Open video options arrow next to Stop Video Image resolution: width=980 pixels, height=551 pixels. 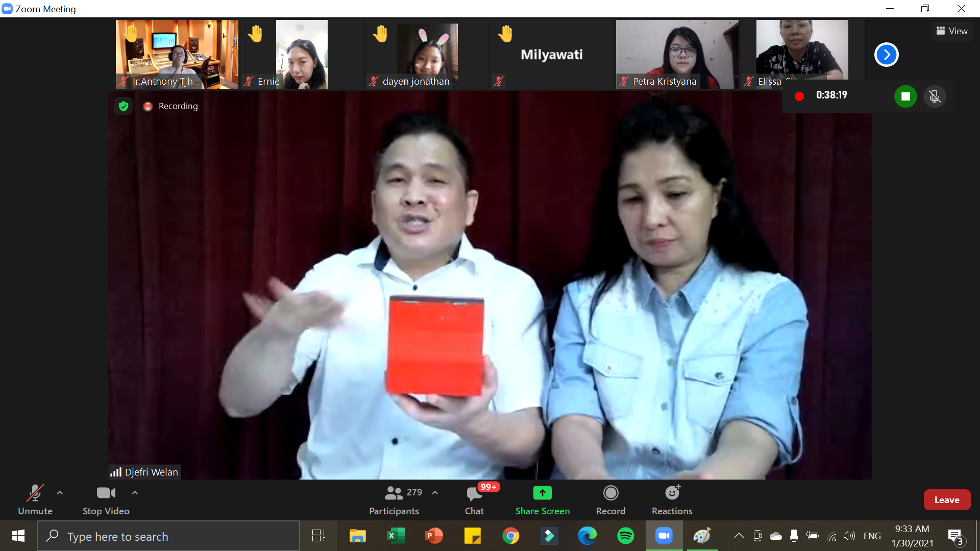(x=135, y=493)
